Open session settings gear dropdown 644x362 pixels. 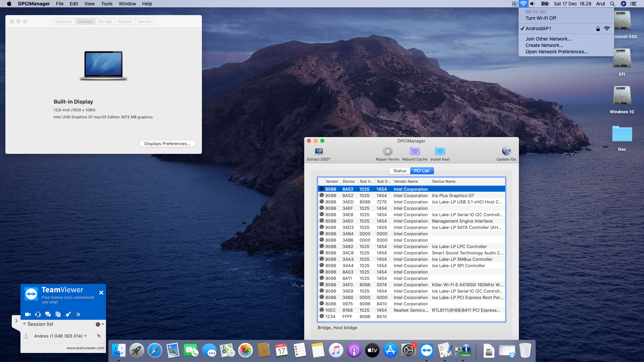pyautogui.click(x=99, y=324)
